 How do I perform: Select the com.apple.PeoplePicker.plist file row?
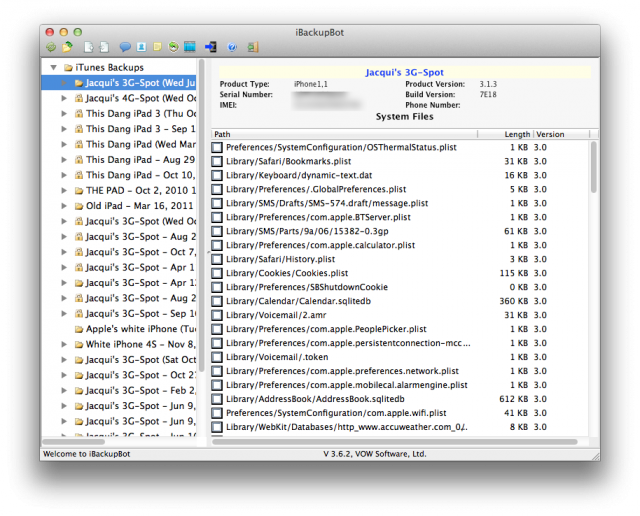pyautogui.click(x=400, y=329)
